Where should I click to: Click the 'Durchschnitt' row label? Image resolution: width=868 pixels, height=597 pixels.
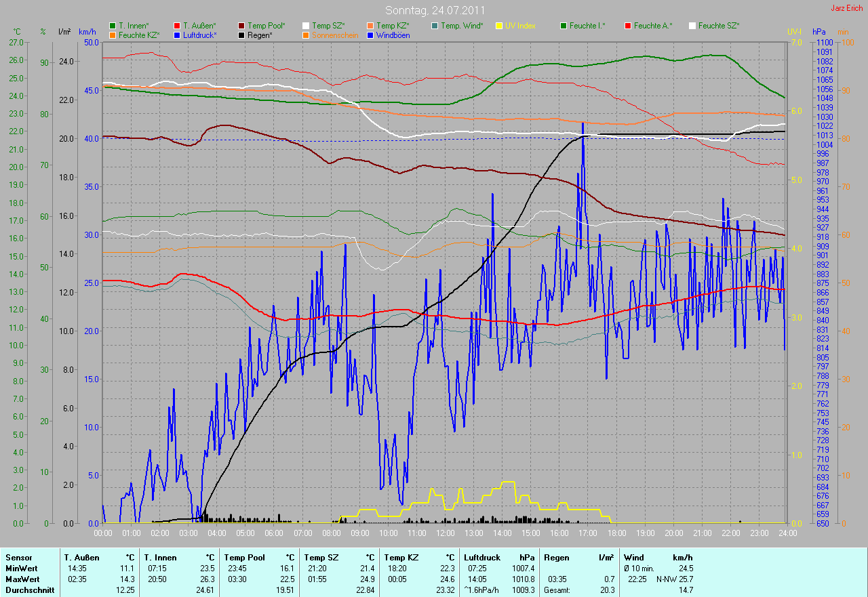(x=28, y=590)
